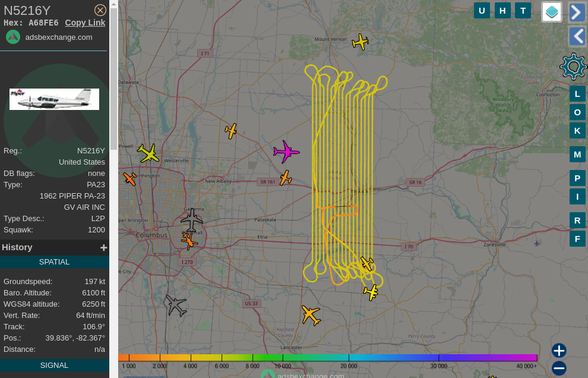The width and height of the screenshot is (588, 378).
Task: Select the orange aircraft by SR 161
Action: click(285, 178)
